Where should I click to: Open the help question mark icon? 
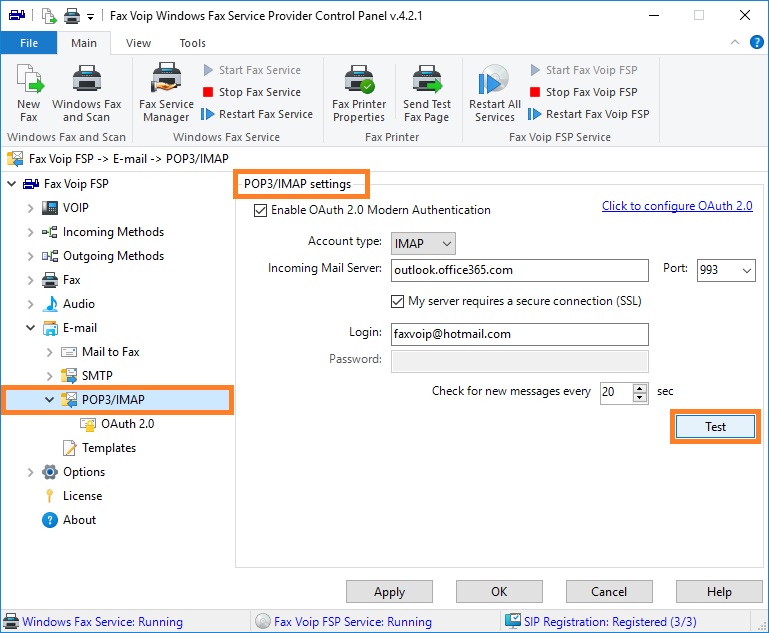click(x=756, y=42)
